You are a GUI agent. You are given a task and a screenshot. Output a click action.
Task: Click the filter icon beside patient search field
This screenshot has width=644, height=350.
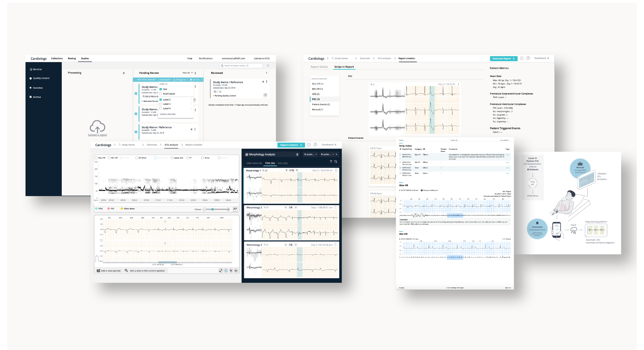(x=268, y=66)
